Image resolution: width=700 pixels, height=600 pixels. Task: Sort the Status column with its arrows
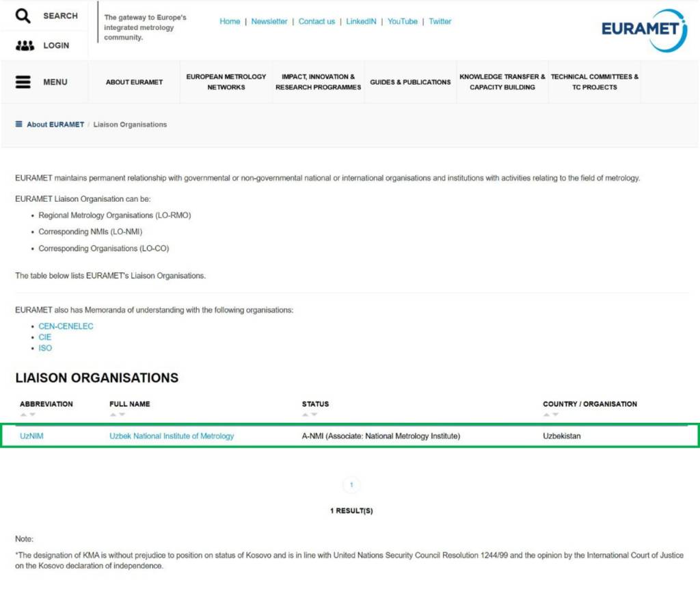point(310,415)
